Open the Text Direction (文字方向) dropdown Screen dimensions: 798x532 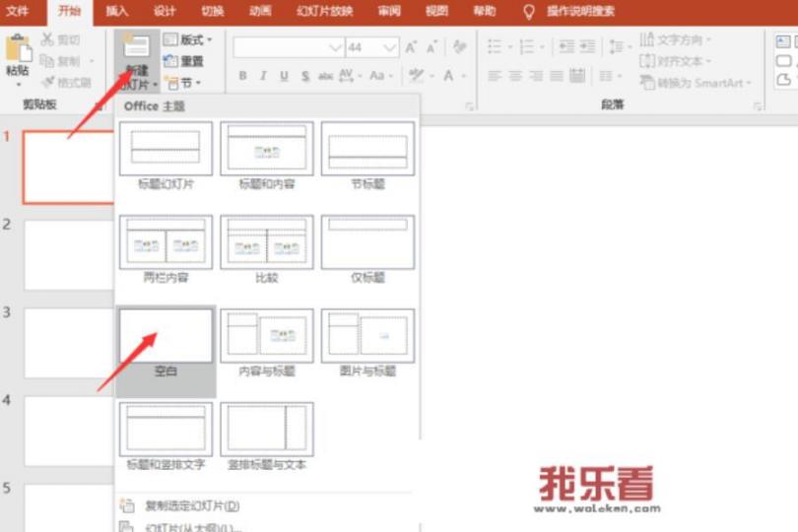[x=675, y=39]
